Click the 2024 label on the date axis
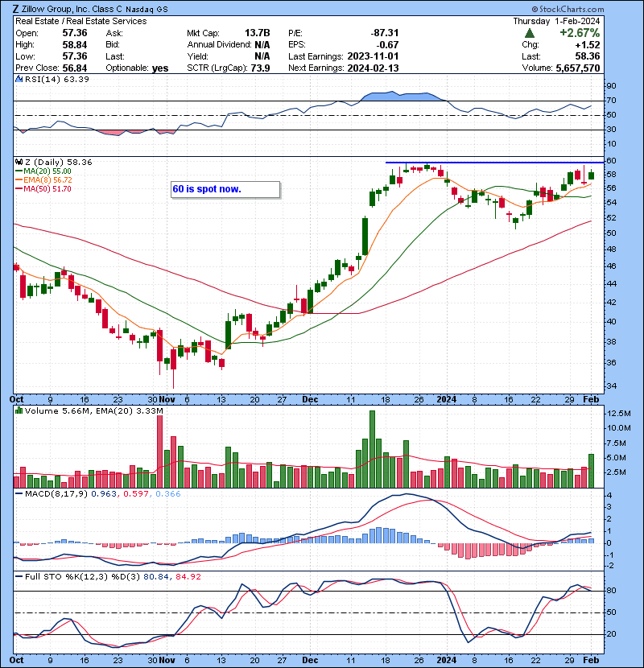 [x=447, y=399]
